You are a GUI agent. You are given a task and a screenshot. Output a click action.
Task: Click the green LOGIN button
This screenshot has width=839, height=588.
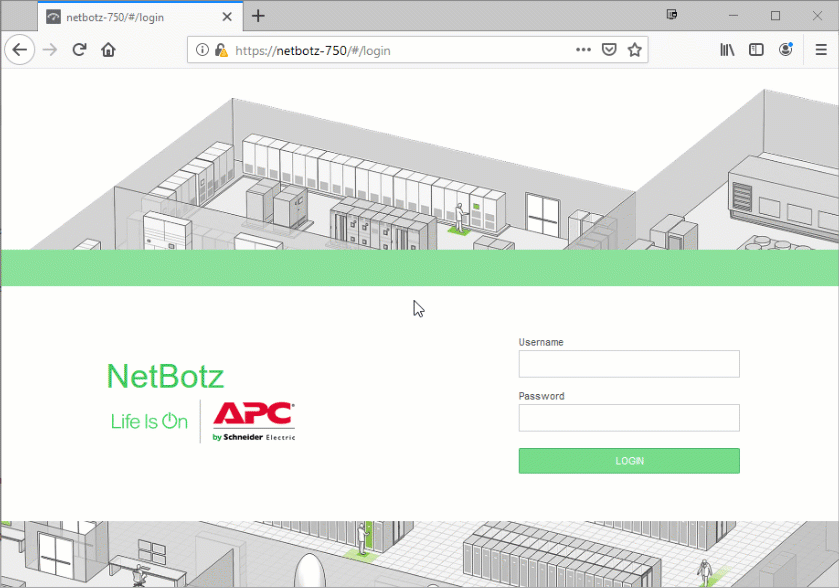pyautogui.click(x=629, y=461)
